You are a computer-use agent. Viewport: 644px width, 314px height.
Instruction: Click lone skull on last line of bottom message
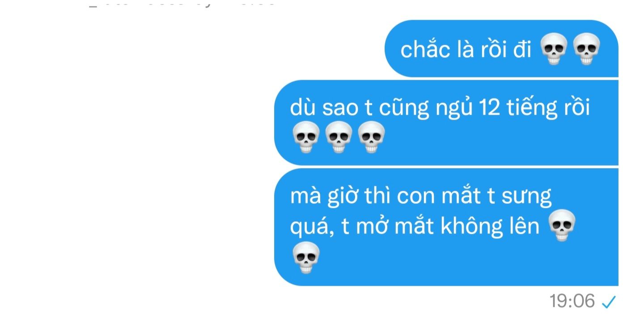pyautogui.click(x=306, y=258)
